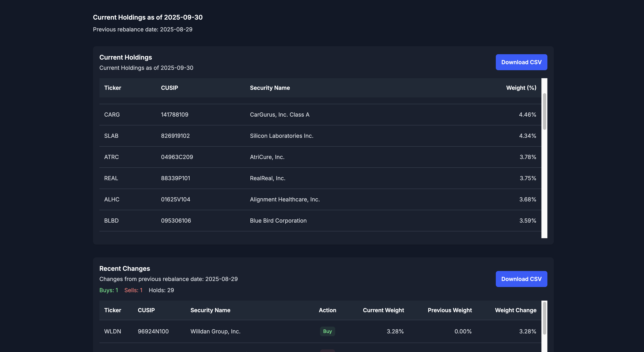Click the green Buys: 1 label
Image resolution: width=644 pixels, height=352 pixels.
coord(109,290)
